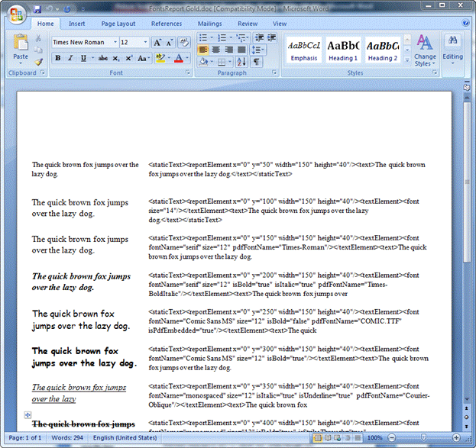Open the Editing binoculars group

tap(452, 40)
